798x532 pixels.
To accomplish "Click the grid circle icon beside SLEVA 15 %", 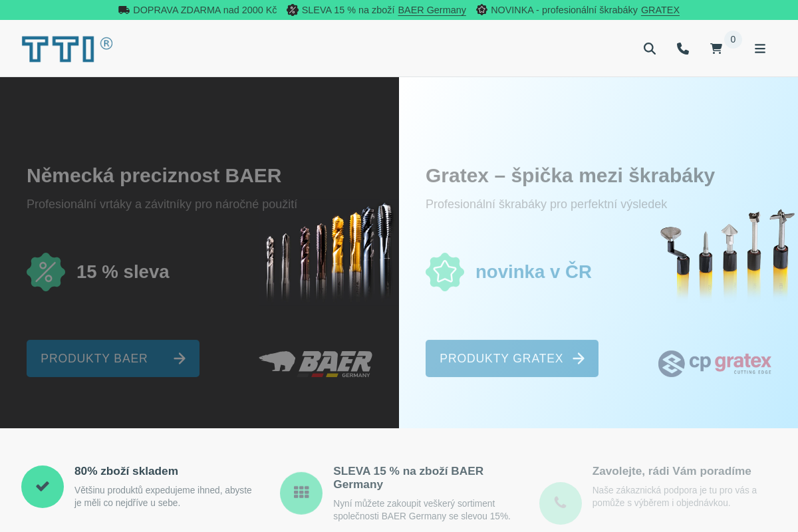I will click(x=301, y=493).
